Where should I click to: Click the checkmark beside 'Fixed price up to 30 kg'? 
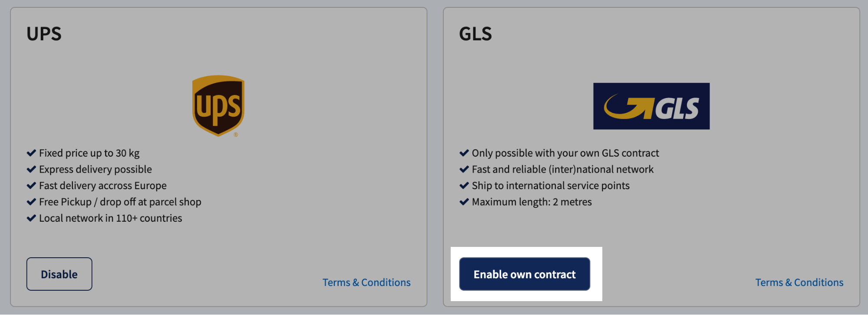pos(31,152)
